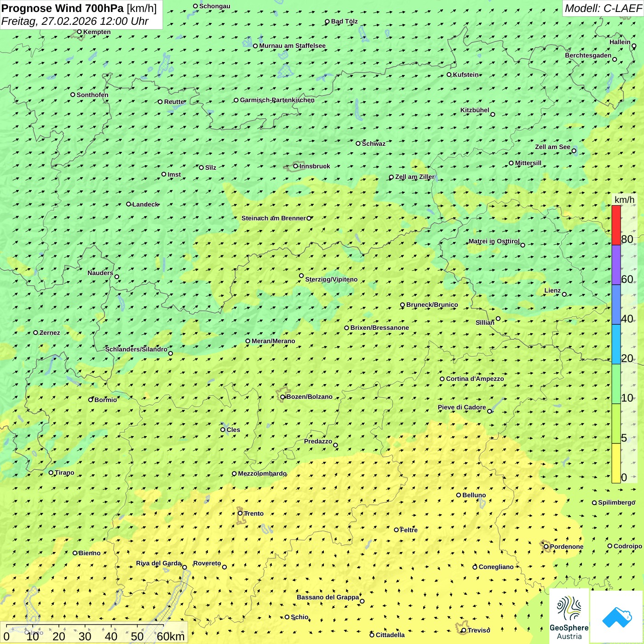Click the Nauders location marker
This screenshot has height=644, width=644.
[x=117, y=277]
